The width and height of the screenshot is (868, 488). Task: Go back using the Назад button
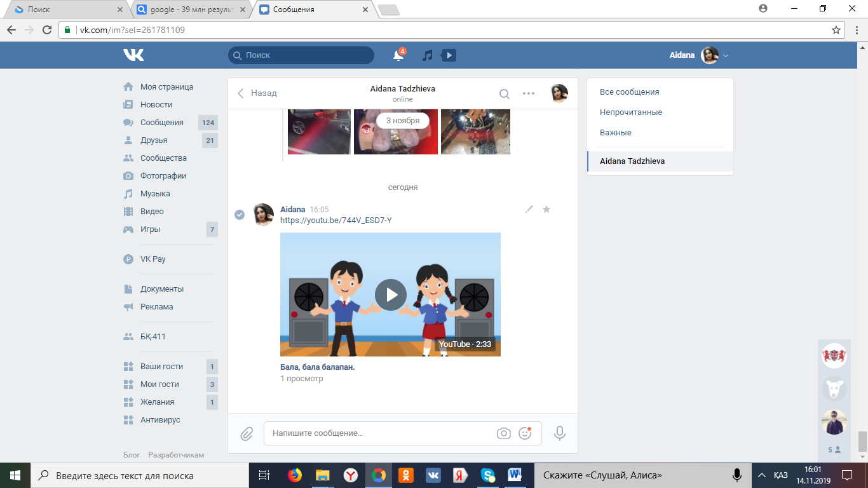point(257,93)
